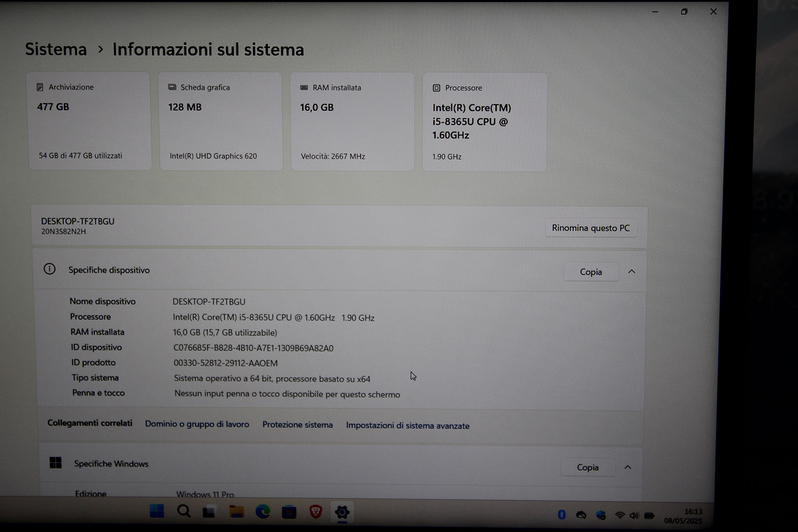
Task: Close the Settings window
Action: point(713,12)
